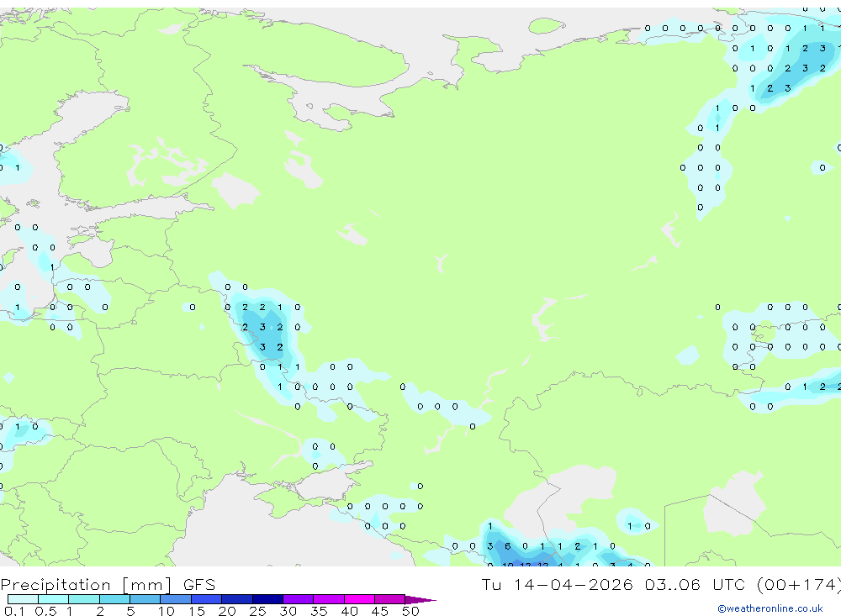Open the weatheronline.co.uk copyright link
Screen dimensions: 841x616
tap(770, 608)
